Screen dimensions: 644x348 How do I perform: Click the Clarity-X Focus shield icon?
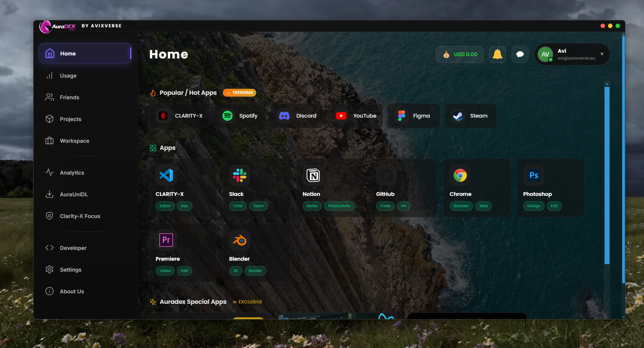click(50, 216)
